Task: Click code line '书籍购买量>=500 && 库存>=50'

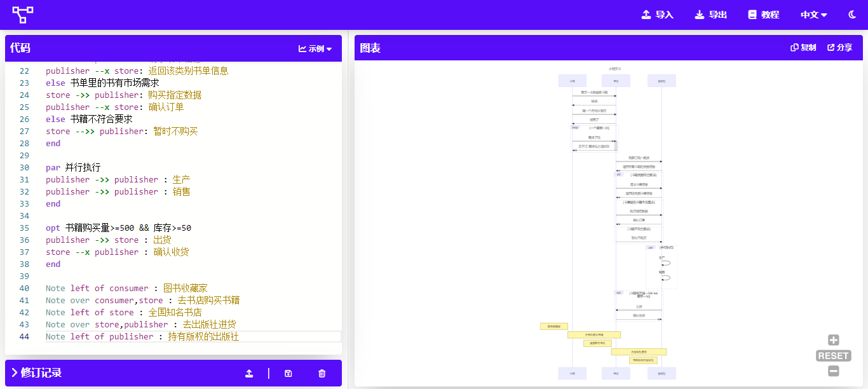Action: 128,228
